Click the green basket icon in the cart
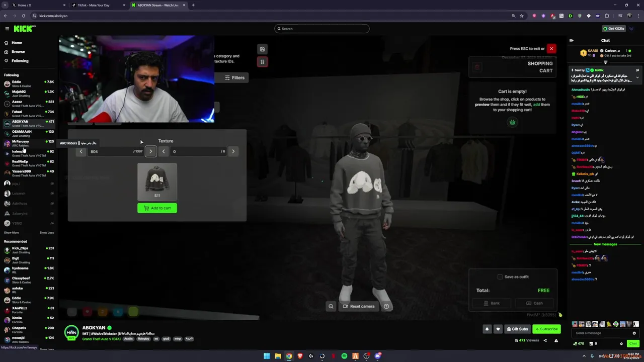The height and width of the screenshot is (362, 644). click(512, 122)
